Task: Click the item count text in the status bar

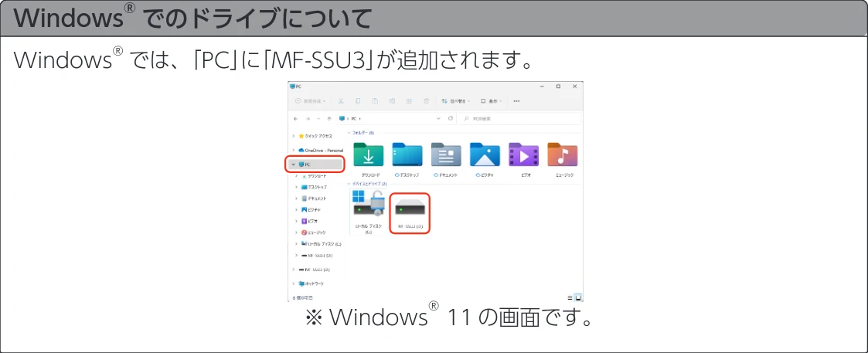Action: 301,297
